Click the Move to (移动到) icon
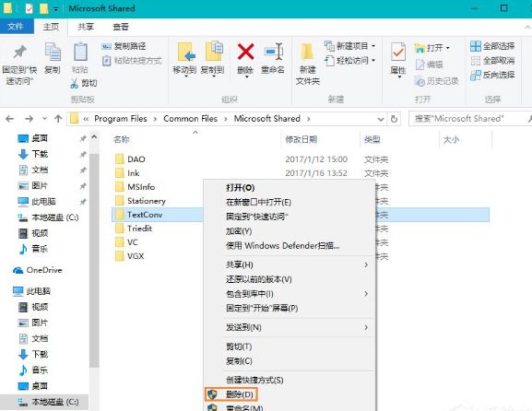 (x=185, y=52)
